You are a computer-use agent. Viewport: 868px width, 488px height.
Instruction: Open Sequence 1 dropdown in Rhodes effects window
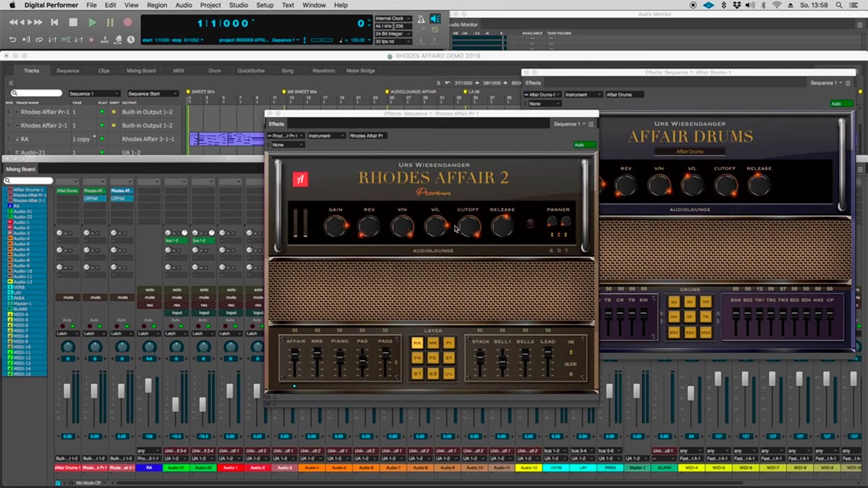[569, 124]
